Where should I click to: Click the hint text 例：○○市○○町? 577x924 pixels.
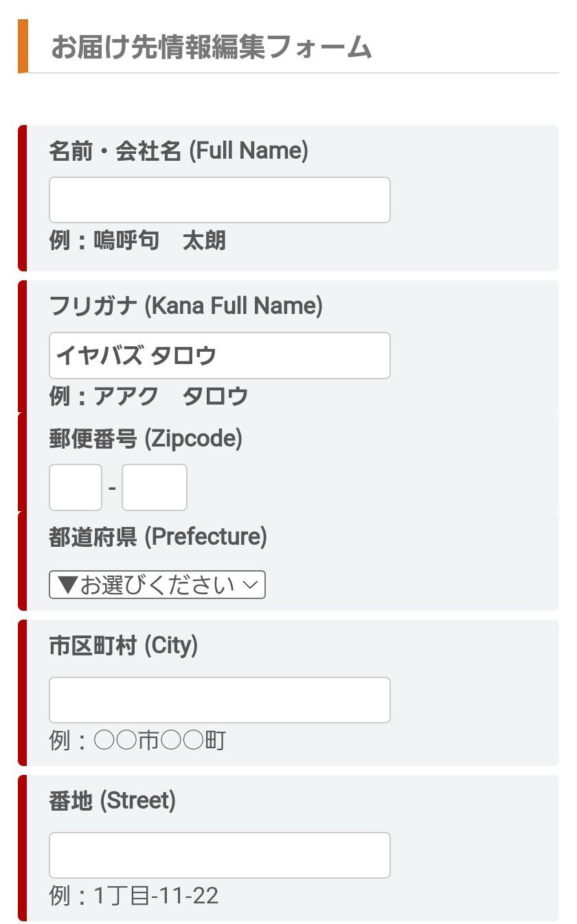tap(137, 741)
